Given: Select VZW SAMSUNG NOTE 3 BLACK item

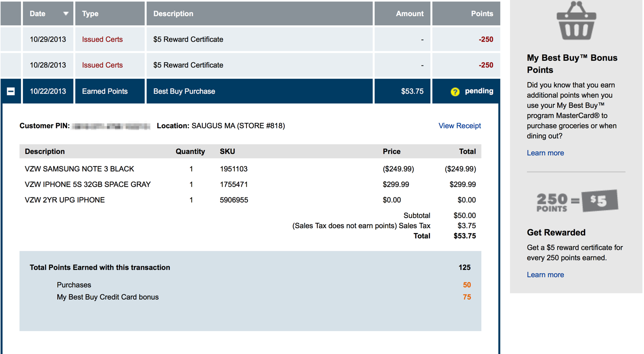Looking at the screenshot, I should (80, 169).
